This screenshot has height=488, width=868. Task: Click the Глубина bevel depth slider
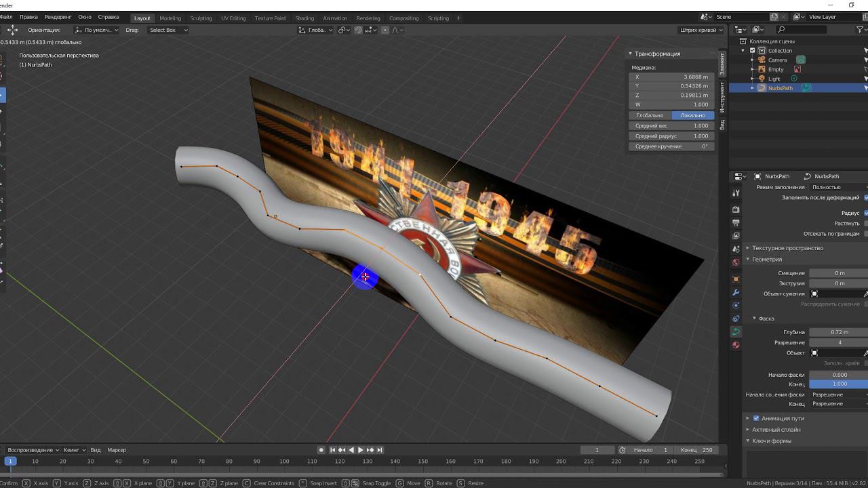[839, 332]
